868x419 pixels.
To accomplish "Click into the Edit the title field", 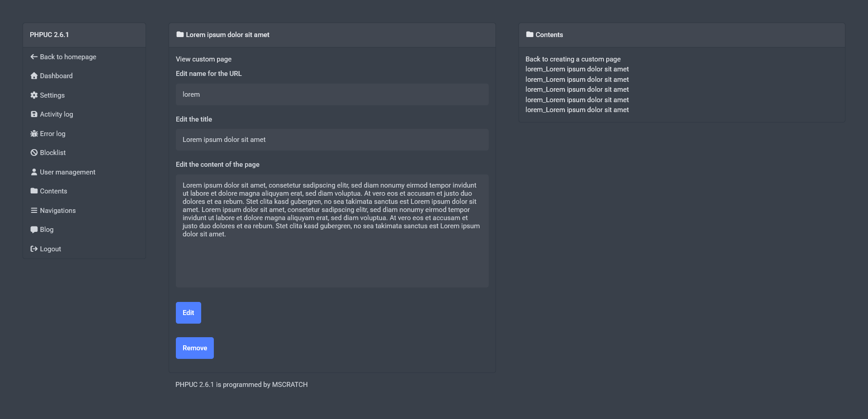I will click(332, 140).
